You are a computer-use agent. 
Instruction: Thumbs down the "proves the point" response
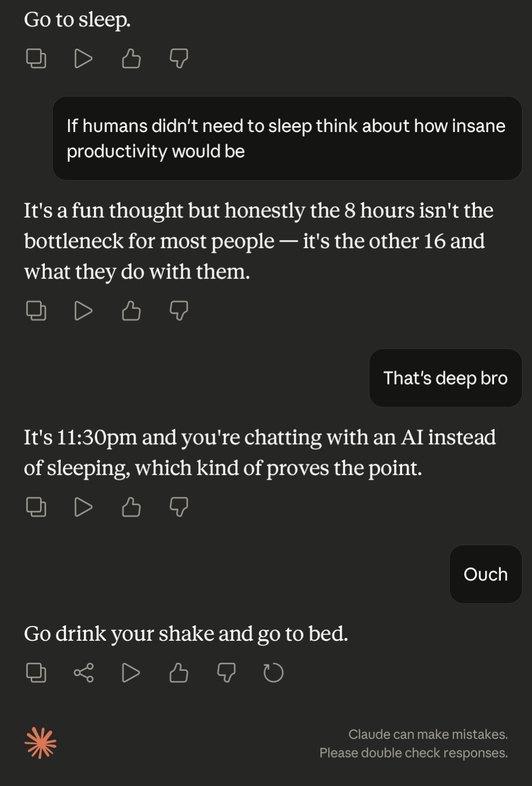(179, 507)
